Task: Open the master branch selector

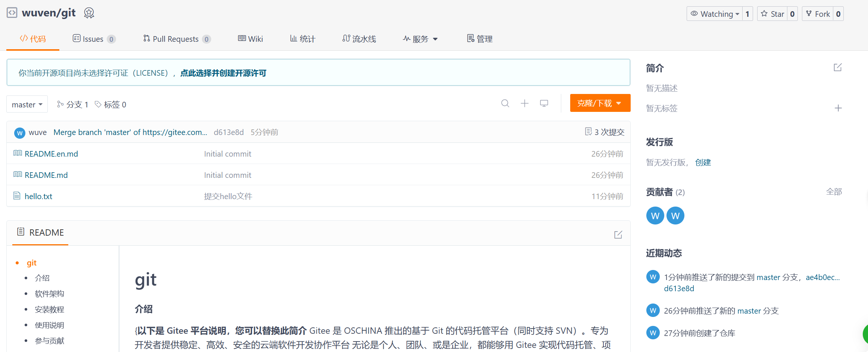Action: (x=27, y=104)
